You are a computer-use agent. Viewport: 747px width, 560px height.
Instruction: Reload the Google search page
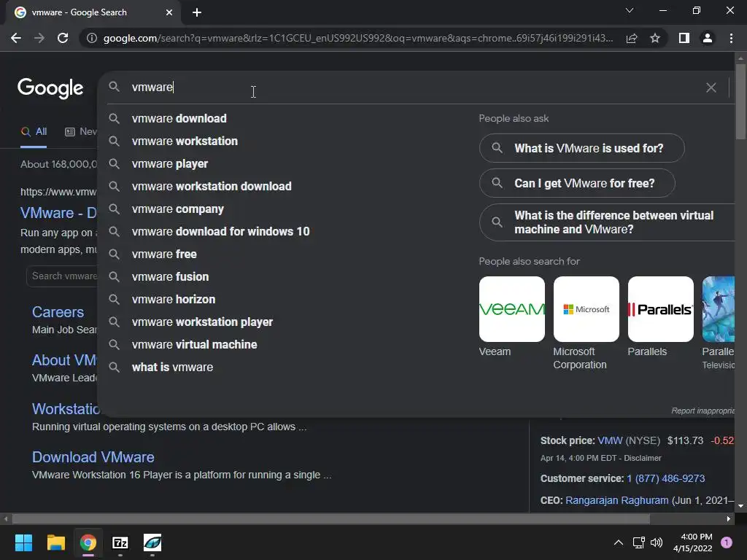point(63,38)
